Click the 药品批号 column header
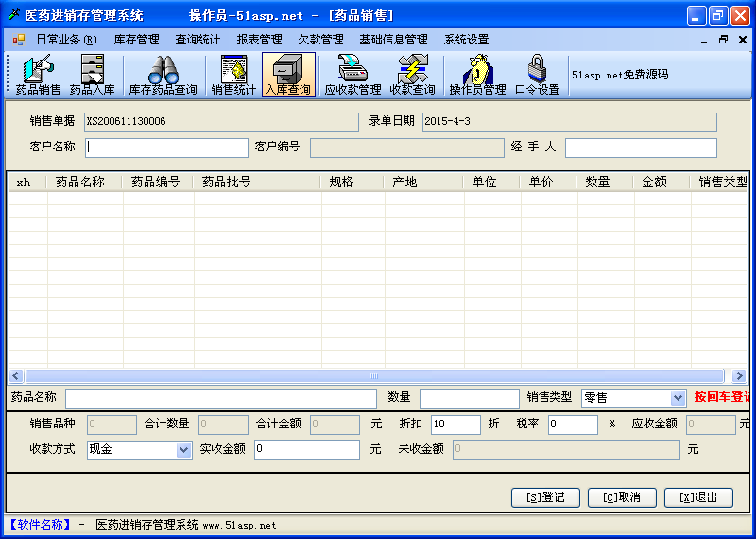Viewport: 756px width, 539px height. (227, 183)
